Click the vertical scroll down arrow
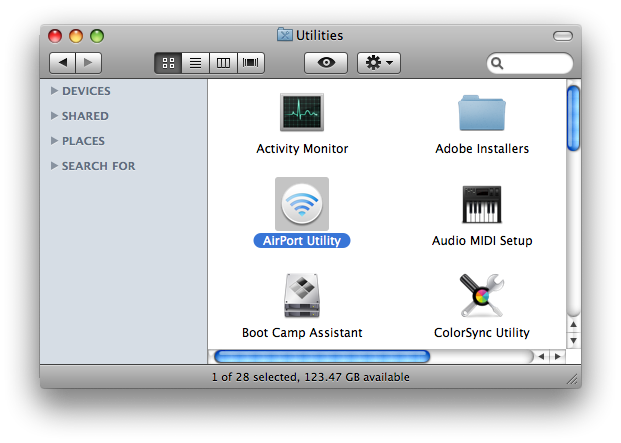 573,340
